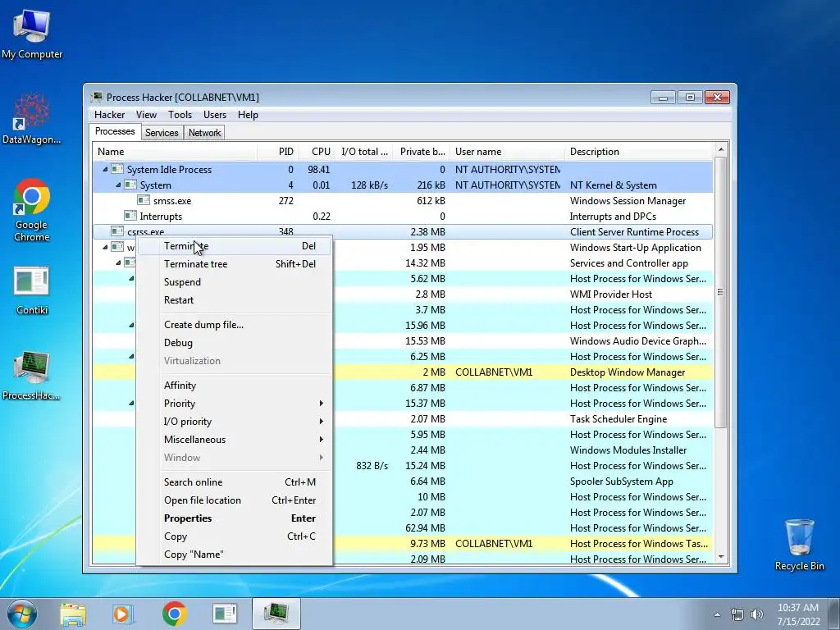Sort by User name column header
Screen dimensions: 840x630
pyautogui.click(x=507, y=152)
